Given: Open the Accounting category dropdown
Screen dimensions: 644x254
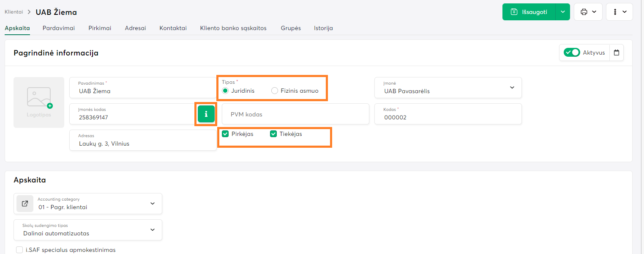Looking at the screenshot, I should [153, 204].
